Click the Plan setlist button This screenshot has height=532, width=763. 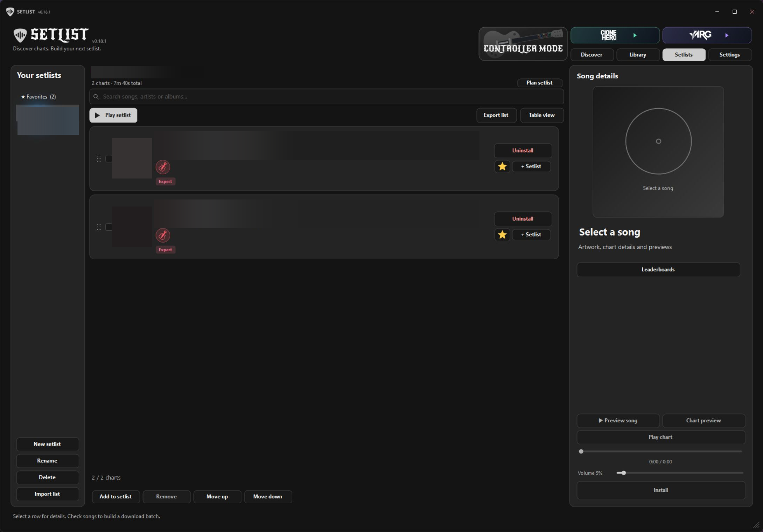pyautogui.click(x=540, y=83)
